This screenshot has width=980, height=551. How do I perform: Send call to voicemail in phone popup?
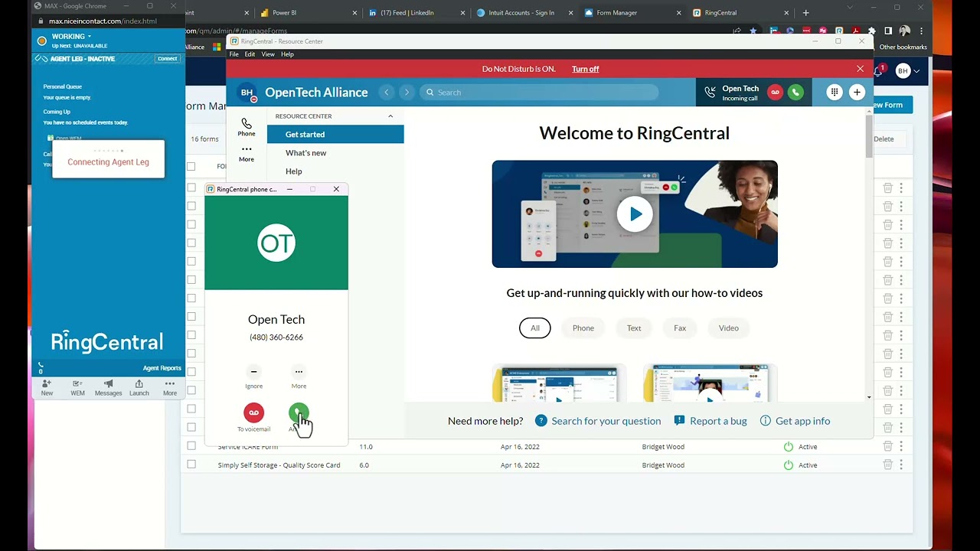click(253, 413)
